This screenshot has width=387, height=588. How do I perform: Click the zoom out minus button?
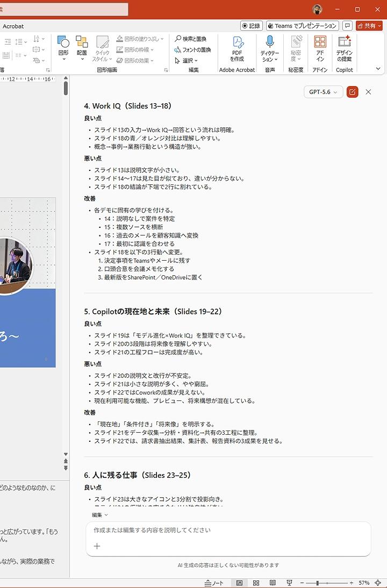302,583
